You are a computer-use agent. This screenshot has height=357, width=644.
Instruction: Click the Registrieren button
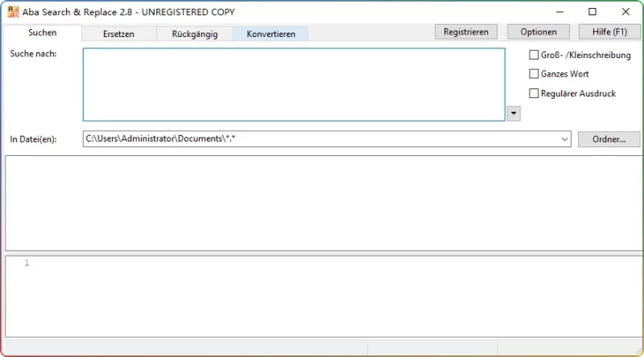(466, 31)
